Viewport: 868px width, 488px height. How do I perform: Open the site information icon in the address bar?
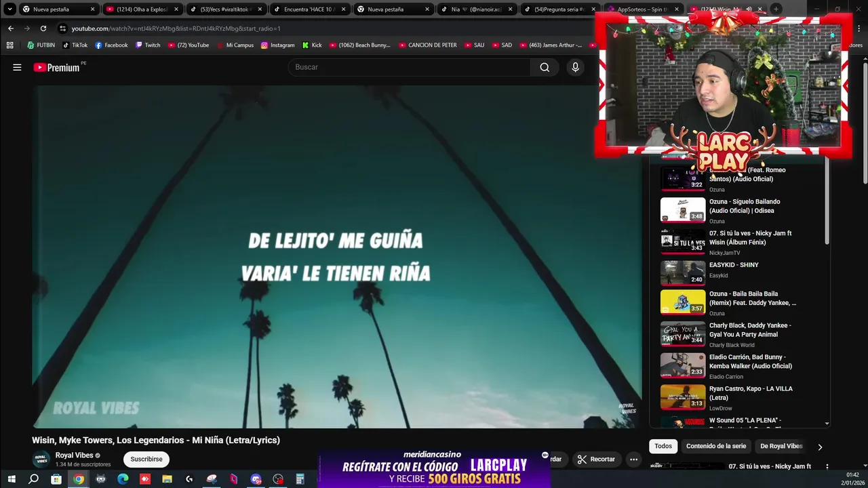coord(62,28)
